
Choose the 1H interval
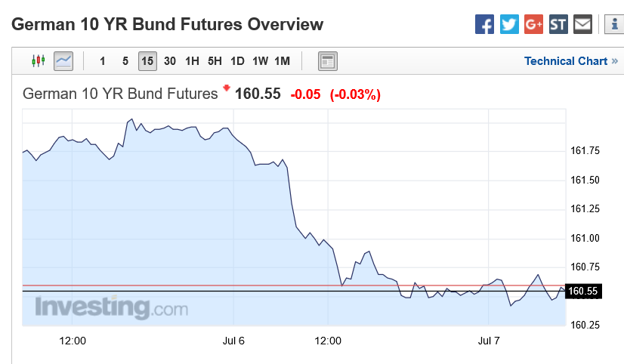coord(192,61)
